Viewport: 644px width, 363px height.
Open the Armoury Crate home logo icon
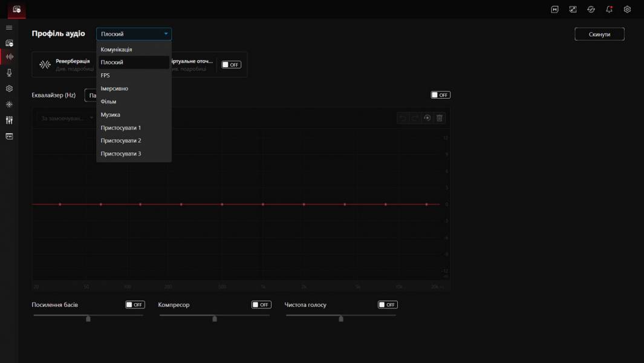16,9
